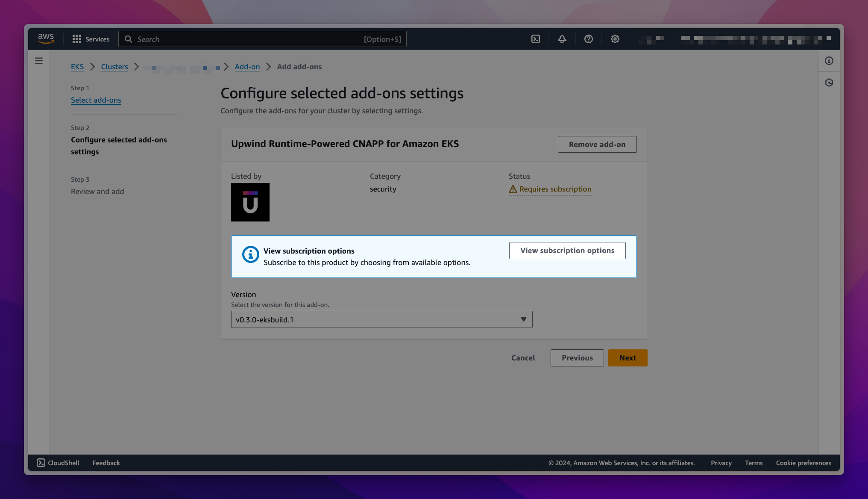
Task: Open the notifications bell
Action: pyautogui.click(x=562, y=39)
